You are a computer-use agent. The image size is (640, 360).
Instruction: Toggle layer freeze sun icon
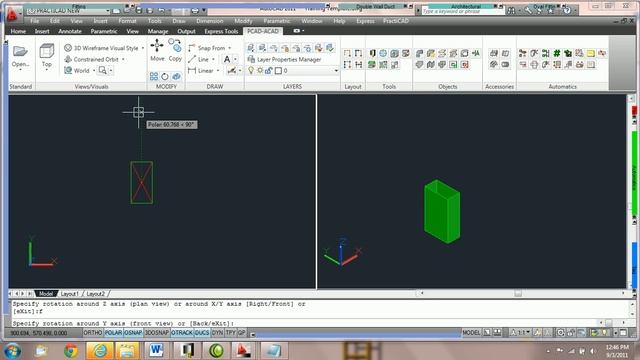pos(260,71)
